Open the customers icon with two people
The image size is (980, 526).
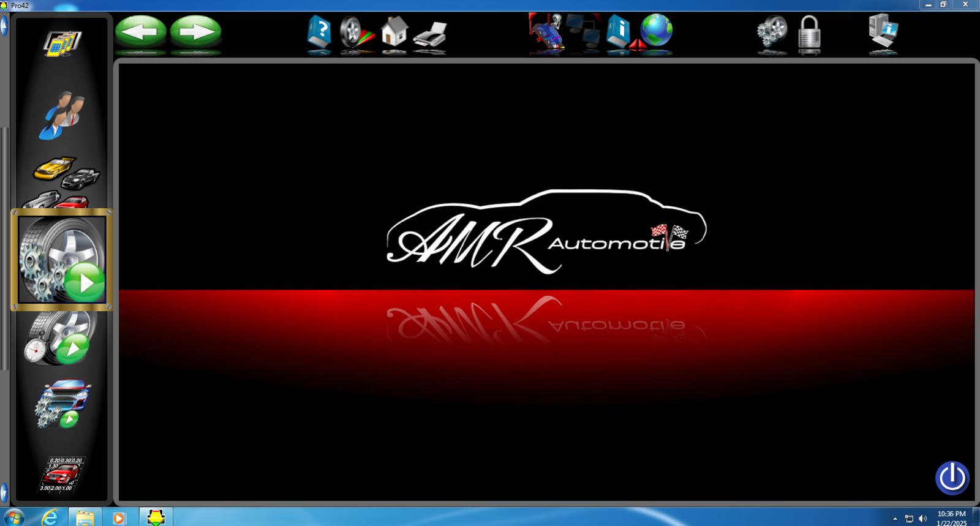pos(61,115)
